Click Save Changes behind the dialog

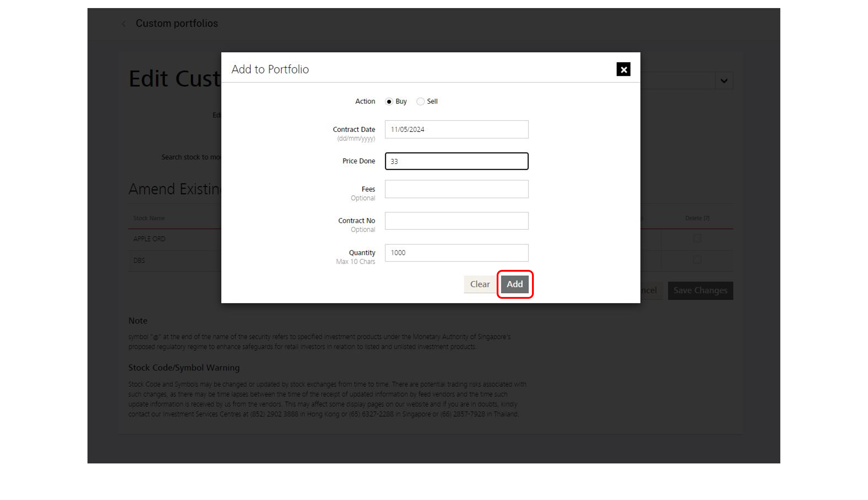pyautogui.click(x=700, y=291)
